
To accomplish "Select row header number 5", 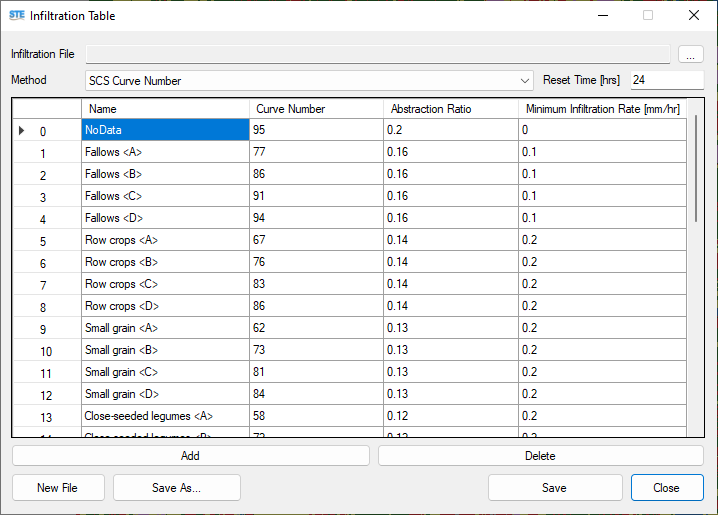I will click(47, 240).
